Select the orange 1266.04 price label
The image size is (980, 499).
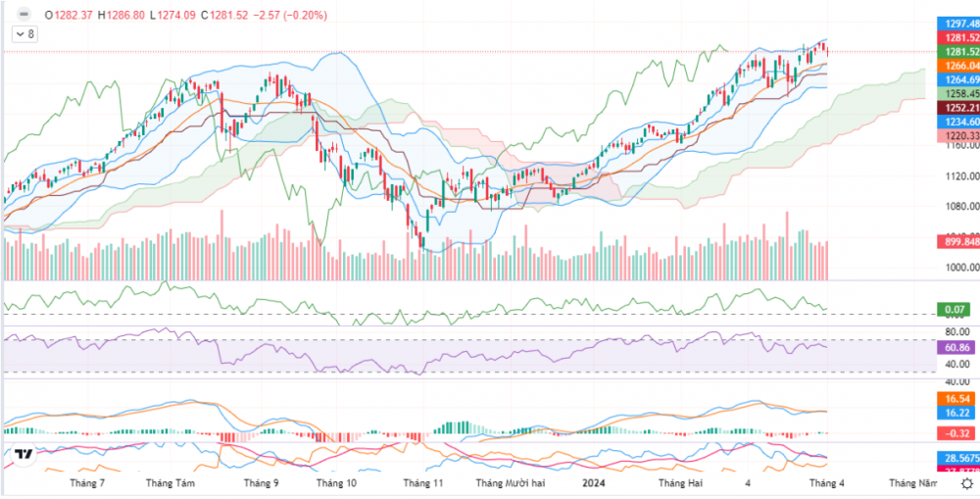click(957, 66)
